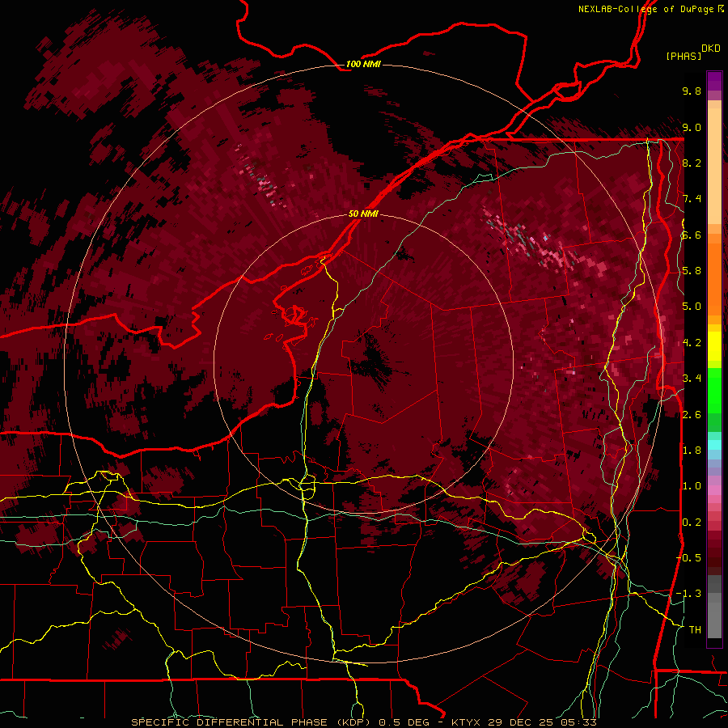The width and height of the screenshot is (728, 728).
Task: Click the SPECIFIC DIFFERENTIAL PHASE (KDP) title text
Action: click(x=252, y=722)
